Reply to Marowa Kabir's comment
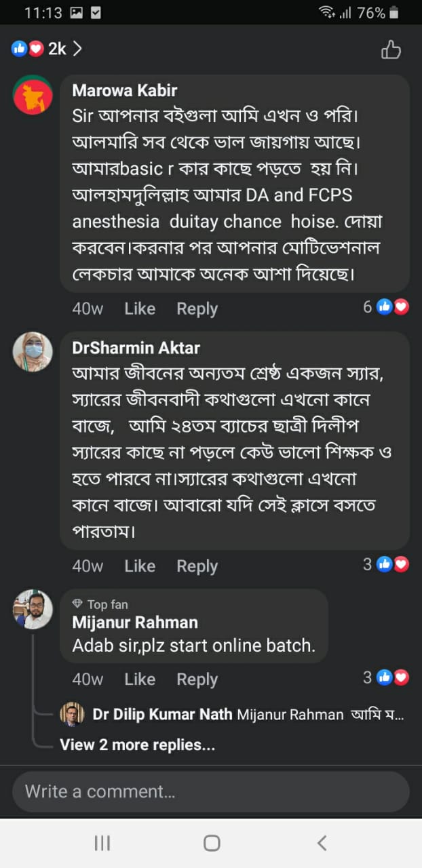This screenshot has height=868, width=422. tap(197, 309)
